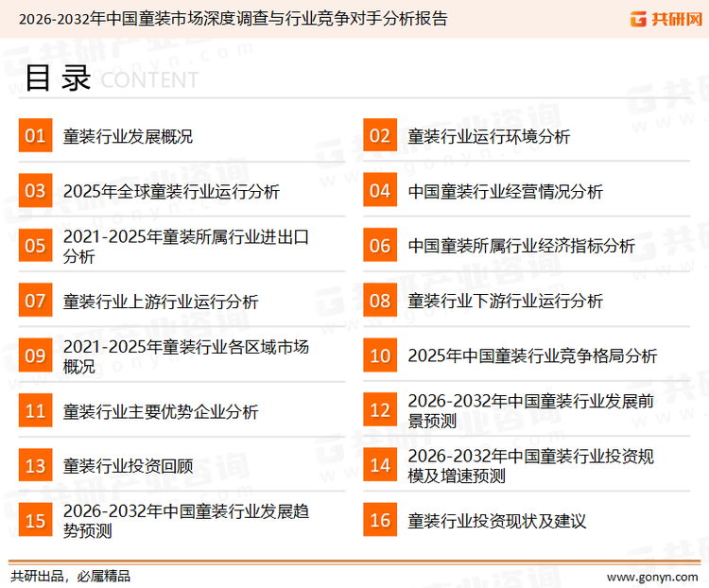The image size is (709, 588).
Task: Click the footer slogan 共研出品，必属精品
Action: (x=70, y=577)
